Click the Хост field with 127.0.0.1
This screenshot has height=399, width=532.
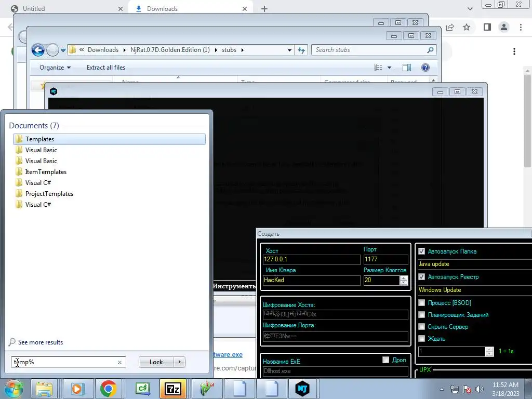coord(312,260)
